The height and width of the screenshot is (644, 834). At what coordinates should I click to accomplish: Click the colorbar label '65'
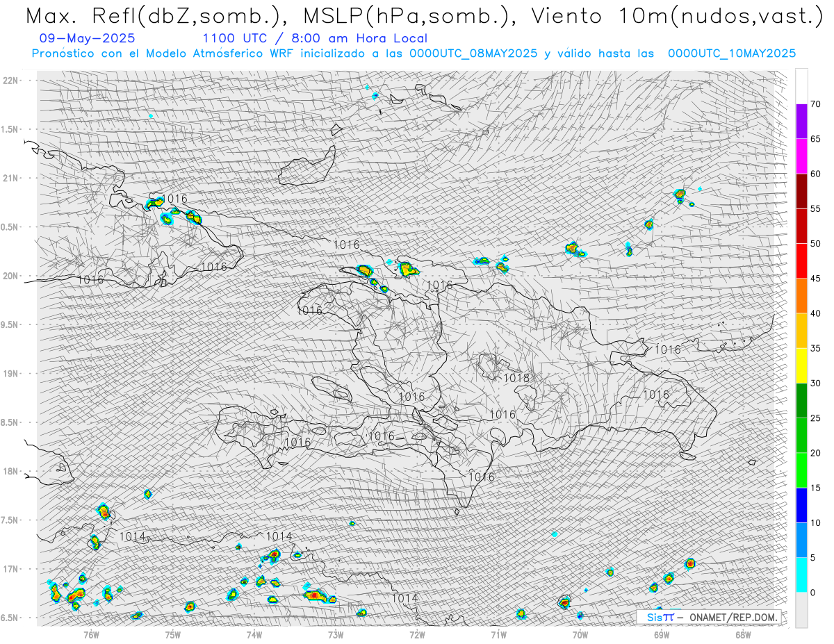(x=815, y=139)
